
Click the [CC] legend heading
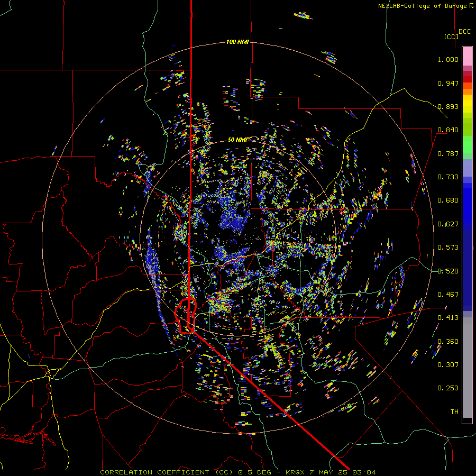pyautogui.click(x=451, y=36)
